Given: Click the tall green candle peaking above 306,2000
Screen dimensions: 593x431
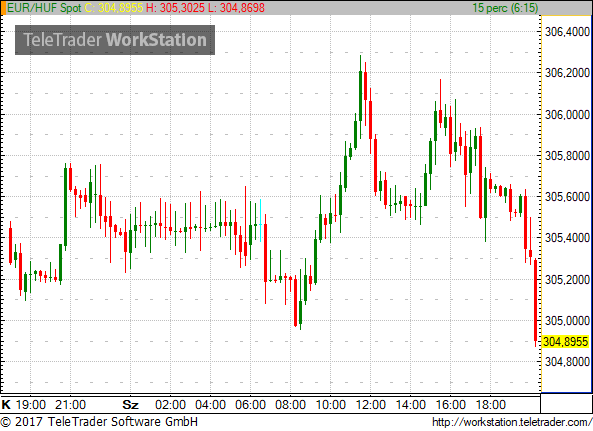Looking at the screenshot, I should pyautogui.click(x=360, y=96).
